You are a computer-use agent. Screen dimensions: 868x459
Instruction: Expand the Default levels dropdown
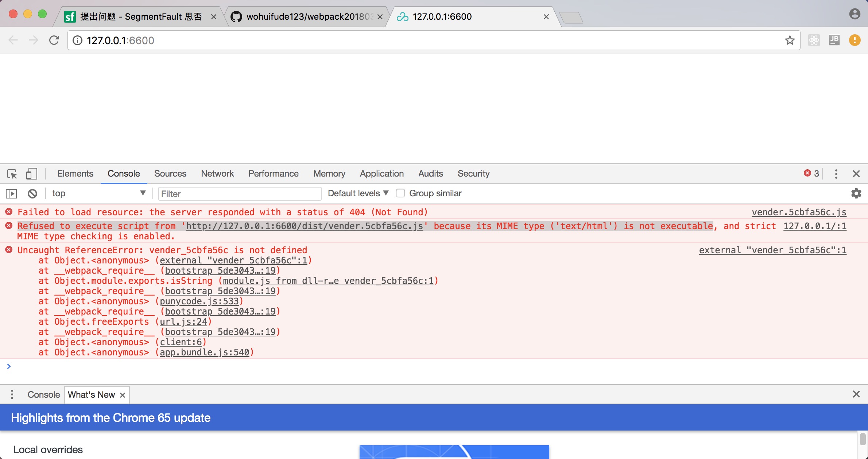pyautogui.click(x=358, y=193)
